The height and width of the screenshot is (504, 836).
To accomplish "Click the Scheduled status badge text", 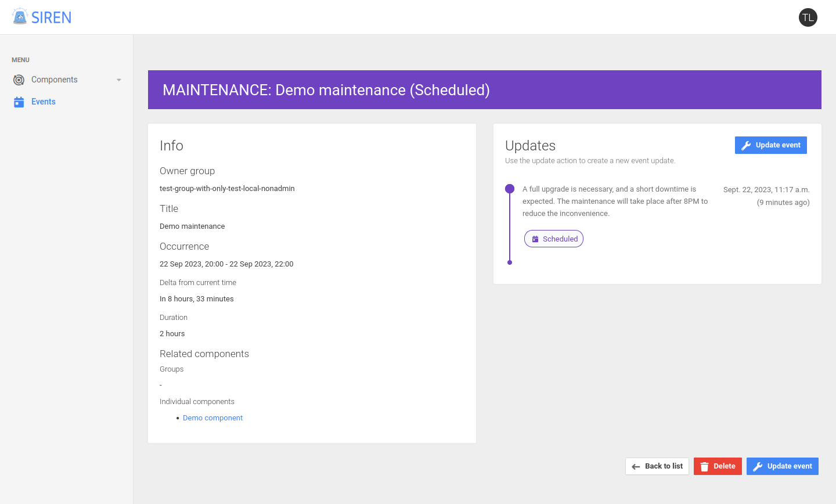I will pos(560,239).
